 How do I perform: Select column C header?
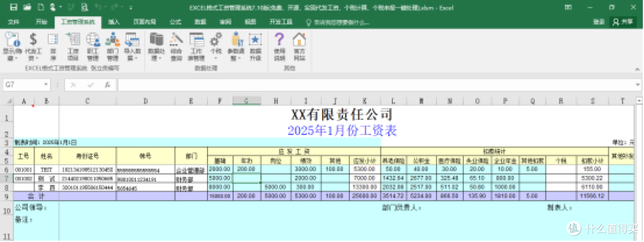(x=88, y=101)
